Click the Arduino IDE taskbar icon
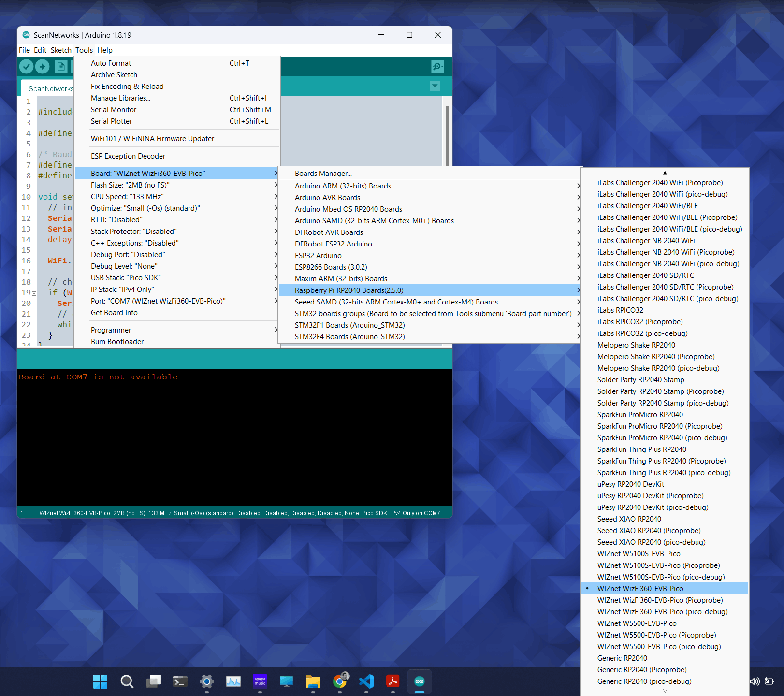The image size is (784, 696). pyautogui.click(x=420, y=681)
